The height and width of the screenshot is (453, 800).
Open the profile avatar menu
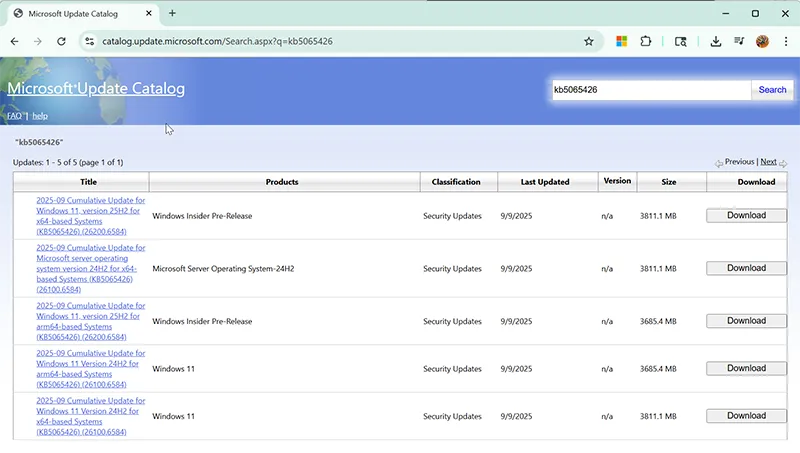point(762,41)
